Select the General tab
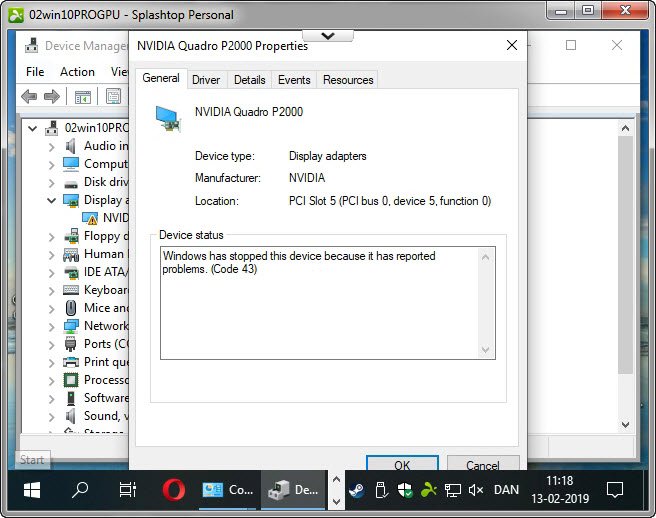Screen dimensions: 656x518 (161, 78)
